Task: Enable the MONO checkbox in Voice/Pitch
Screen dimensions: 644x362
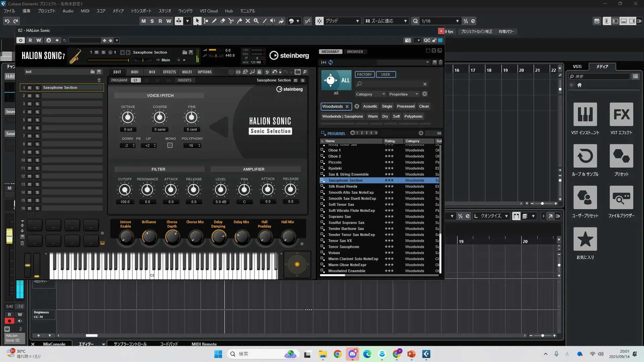Action: 170,145
